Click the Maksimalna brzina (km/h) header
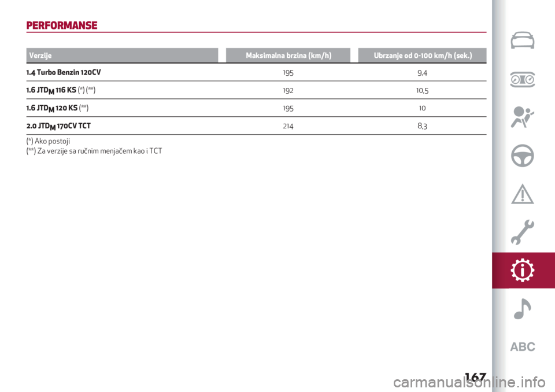This screenshot has height=392, width=555. tap(288, 56)
